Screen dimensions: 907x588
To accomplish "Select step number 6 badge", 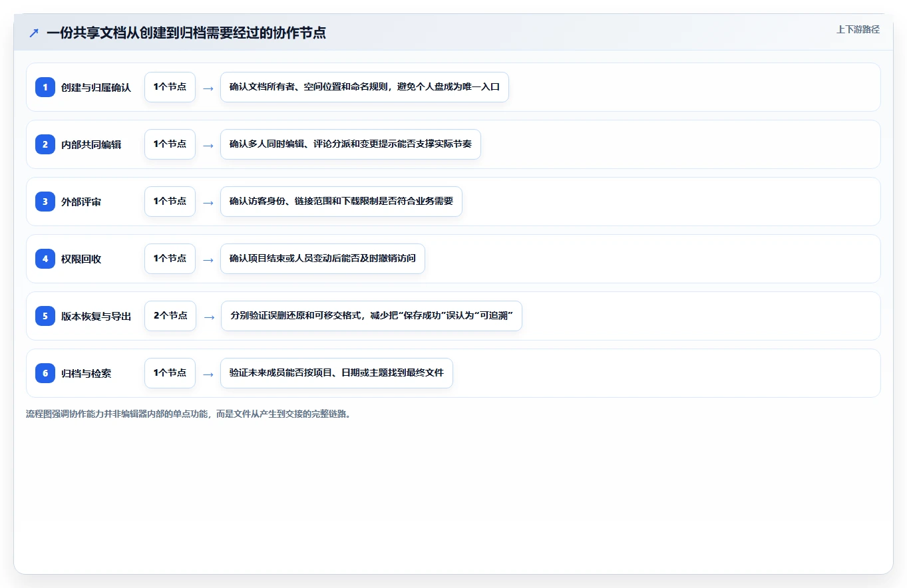I will pyautogui.click(x=45, y=373).
